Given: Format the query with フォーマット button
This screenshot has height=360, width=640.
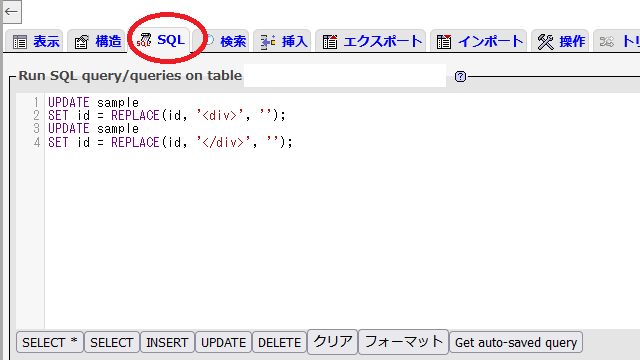Looking at the screenshot, I should (x=404, y=342).
